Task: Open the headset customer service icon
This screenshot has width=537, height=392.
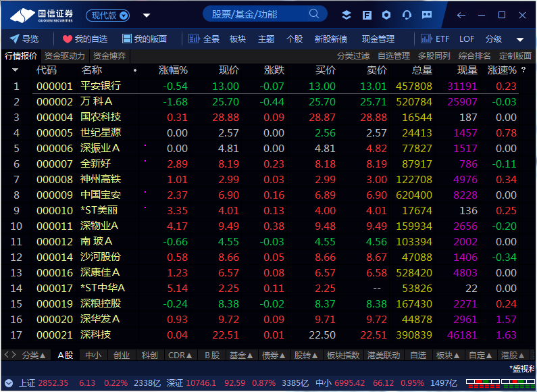Action: (x=407, y=15)
